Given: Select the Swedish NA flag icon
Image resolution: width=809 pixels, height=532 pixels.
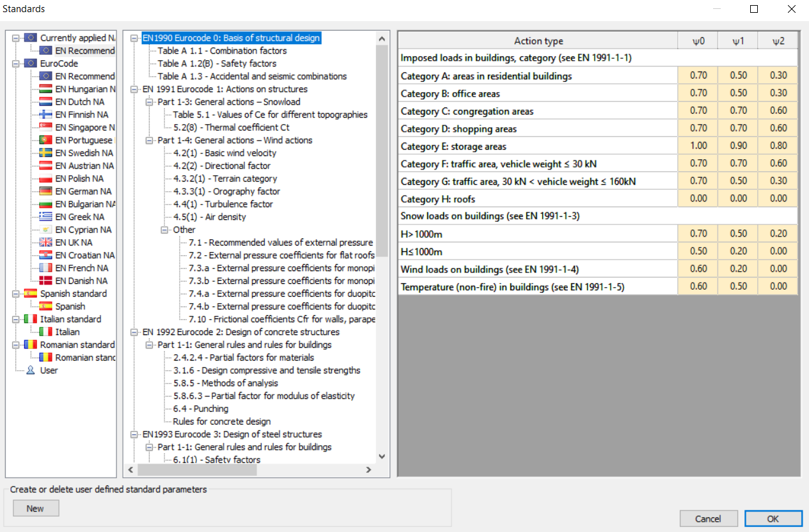Looking at the screenshot, I should point(45,153).
